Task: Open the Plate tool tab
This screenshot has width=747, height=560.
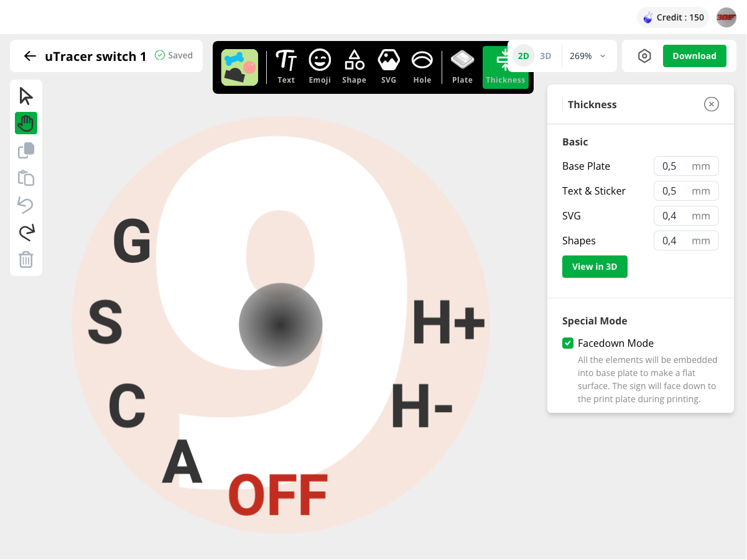Action: 462,67
